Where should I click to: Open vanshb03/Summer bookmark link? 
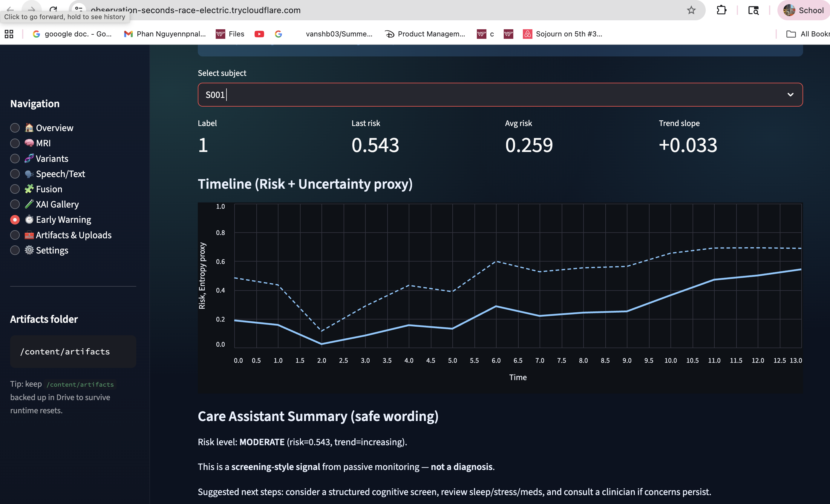point(339,34)
